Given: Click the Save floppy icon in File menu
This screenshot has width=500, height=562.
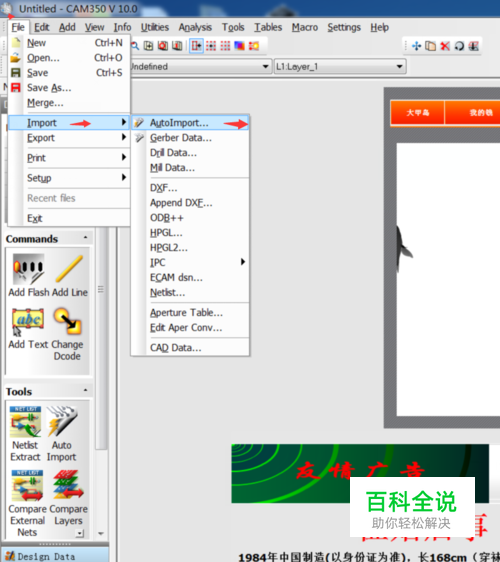Looking at the screenshot, I should 16,73.
